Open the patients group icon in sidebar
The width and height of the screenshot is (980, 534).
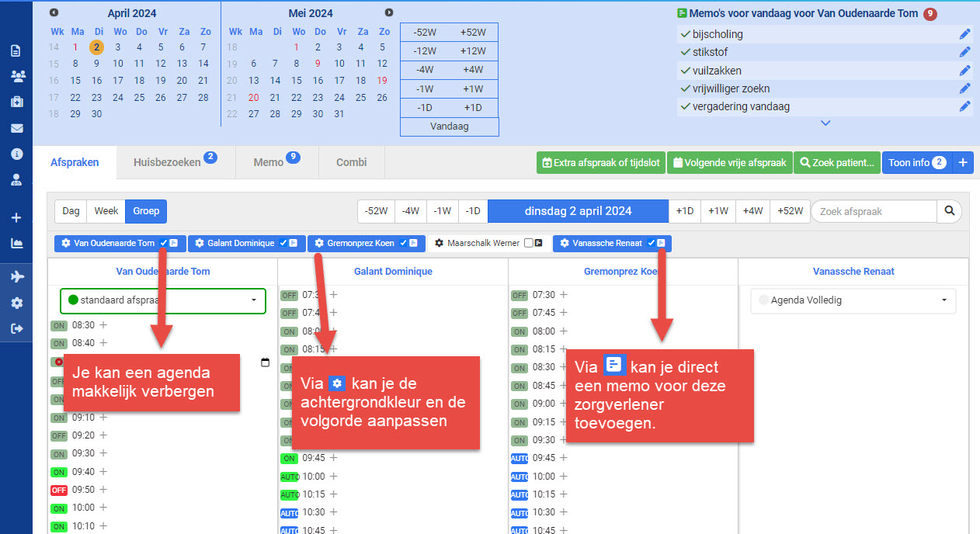click(x=16, y=76)
